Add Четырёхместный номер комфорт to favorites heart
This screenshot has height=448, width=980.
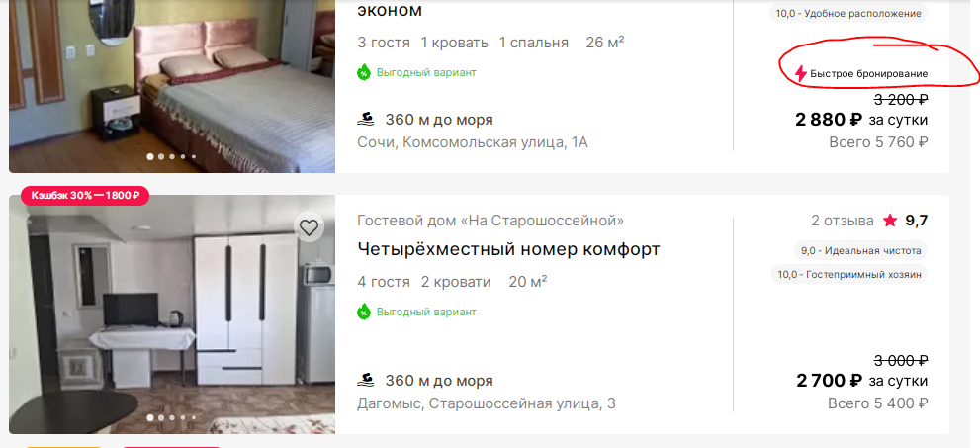click(309, 228)
